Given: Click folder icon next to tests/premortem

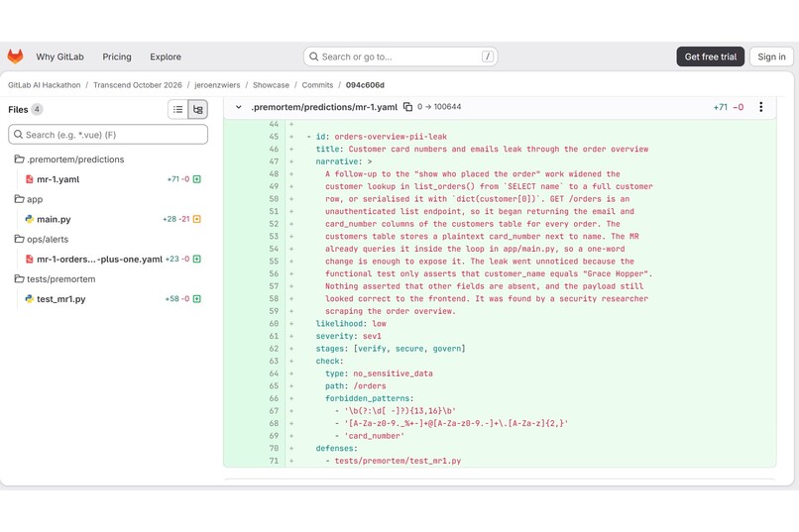Looking at the screenshot, I should [20, 279].
